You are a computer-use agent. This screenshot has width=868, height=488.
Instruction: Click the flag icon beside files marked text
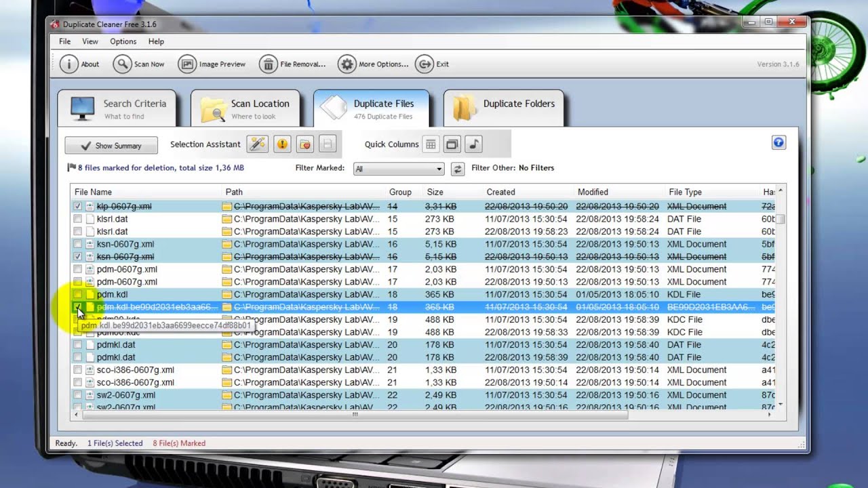(x=71, y=167)
